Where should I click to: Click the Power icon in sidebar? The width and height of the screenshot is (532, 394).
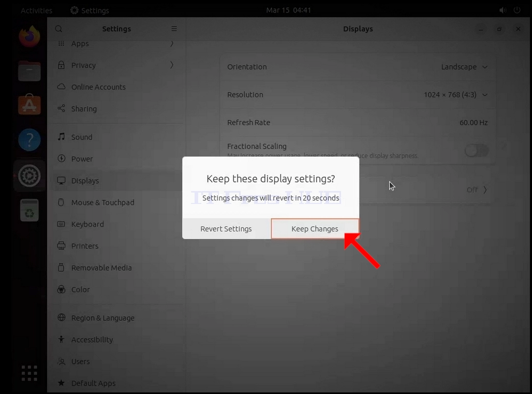click(x=61, y=158)
